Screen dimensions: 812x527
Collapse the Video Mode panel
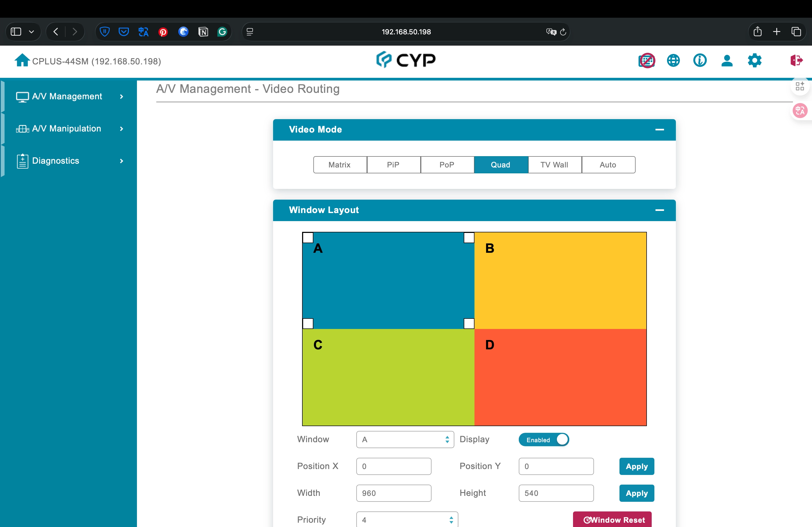pos(659,130)
